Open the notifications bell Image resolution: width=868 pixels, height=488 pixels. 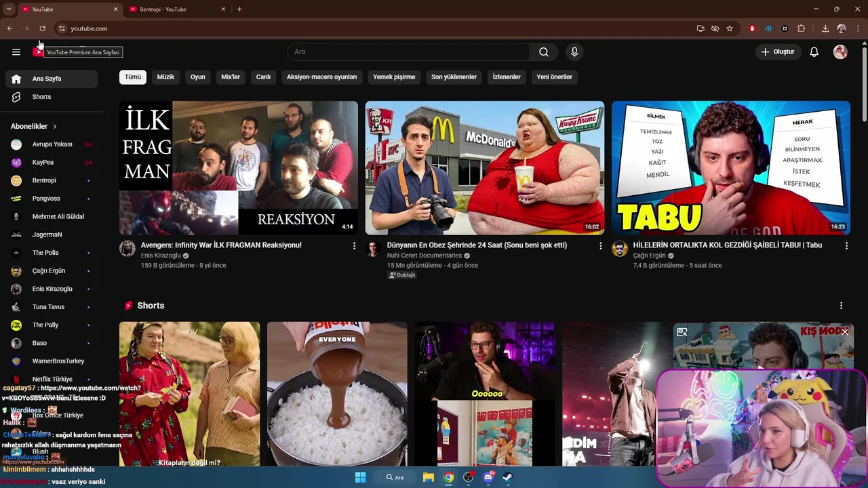click(x=814, y=52)
